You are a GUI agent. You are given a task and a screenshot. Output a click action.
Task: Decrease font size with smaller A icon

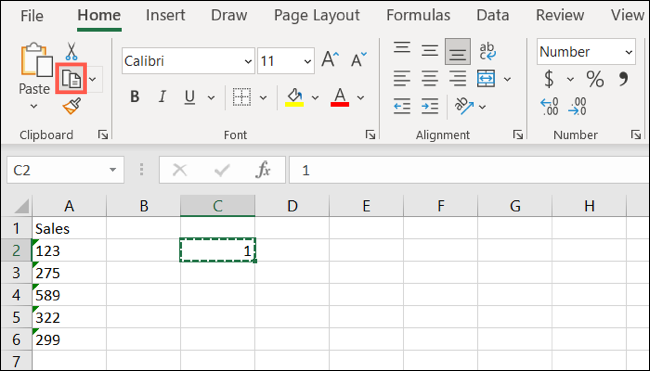click(x=359, y=59)
